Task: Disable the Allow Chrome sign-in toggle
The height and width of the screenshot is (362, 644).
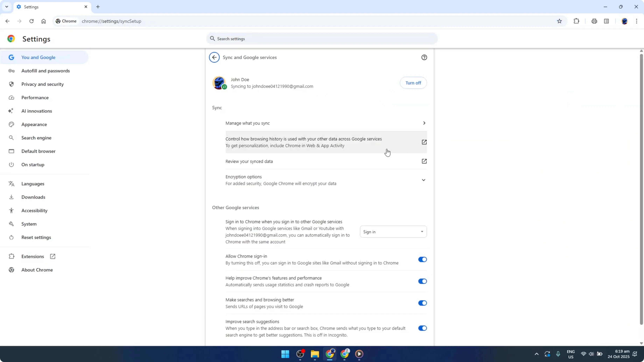Action: pos(422,259)
